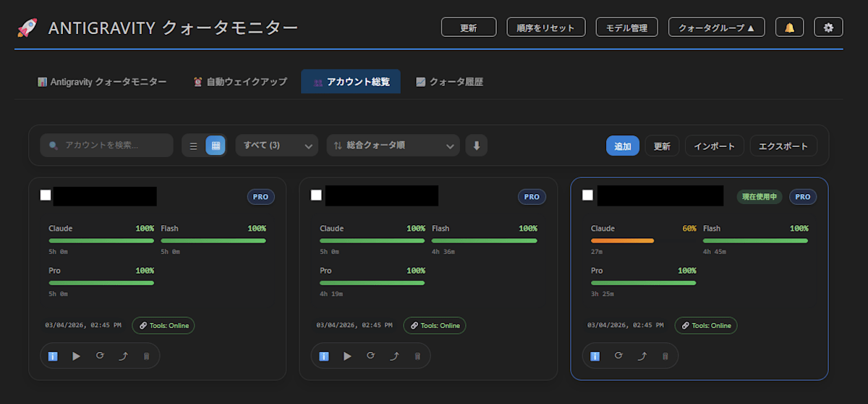Select checkbox on the Pro 4h 19m card
Viewport: 868px width, 404px height.
click(316, 195)
